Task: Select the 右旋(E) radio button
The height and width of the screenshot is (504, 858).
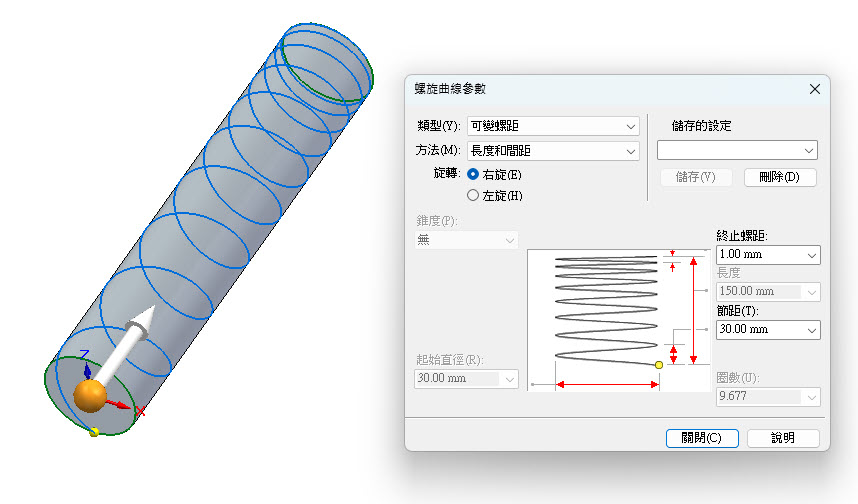Action: point(473,175)
